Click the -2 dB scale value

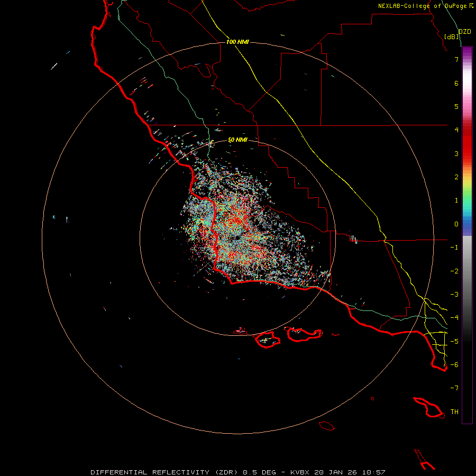454,271
